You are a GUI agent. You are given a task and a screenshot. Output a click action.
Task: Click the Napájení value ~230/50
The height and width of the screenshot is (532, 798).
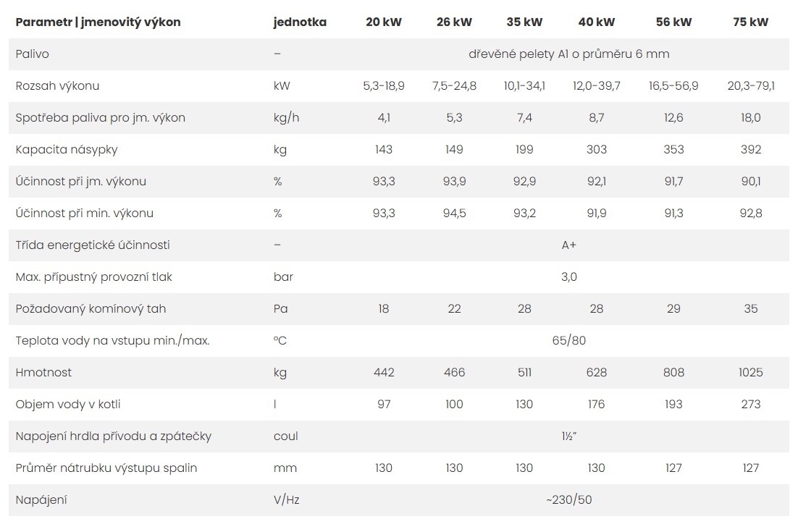[x=569, y=500]
